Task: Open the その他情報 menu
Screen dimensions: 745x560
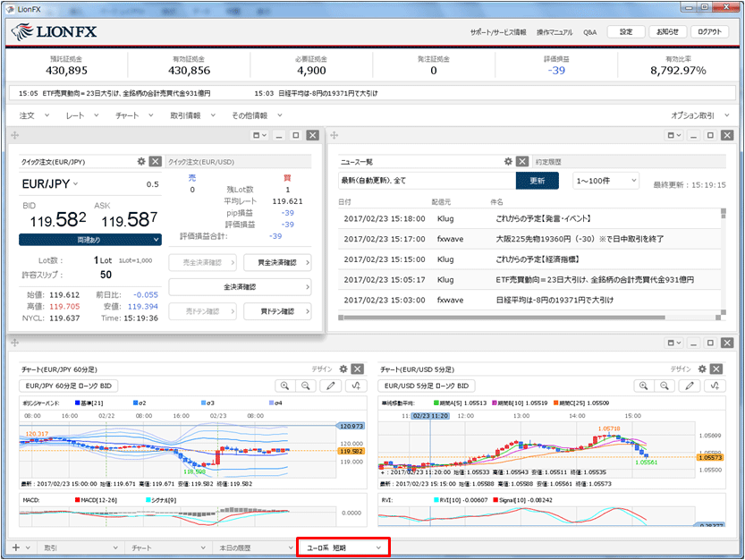Action: click(257, 115)
